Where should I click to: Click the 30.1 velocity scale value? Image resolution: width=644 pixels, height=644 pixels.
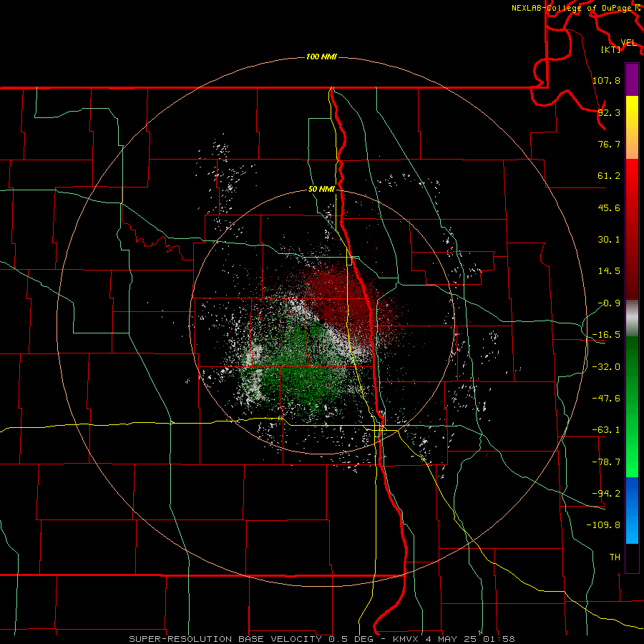pyautogui.click(x=609, y=240)
